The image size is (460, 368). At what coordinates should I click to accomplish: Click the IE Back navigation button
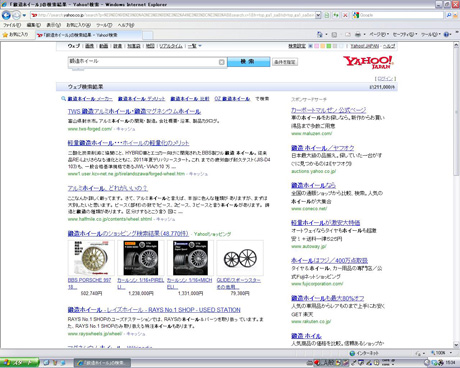click(6, 15)
